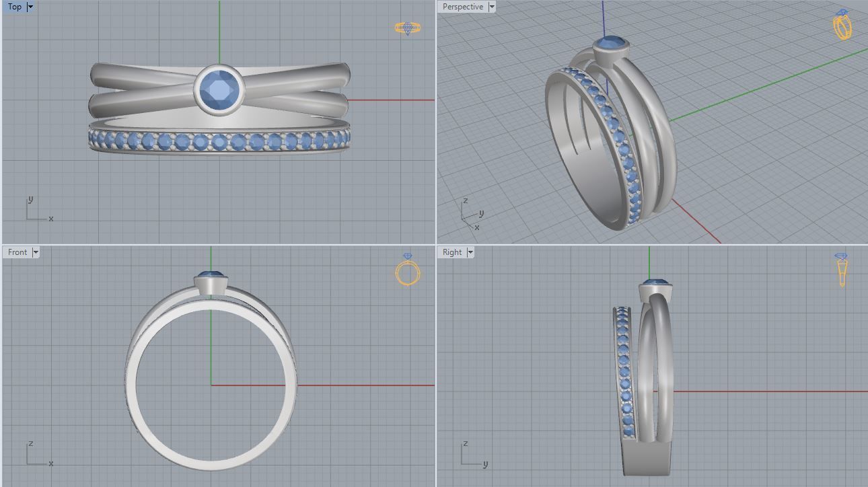The image size is (868, 487).
Task: Select the Front viewport title label
Action: pos(18,252)
